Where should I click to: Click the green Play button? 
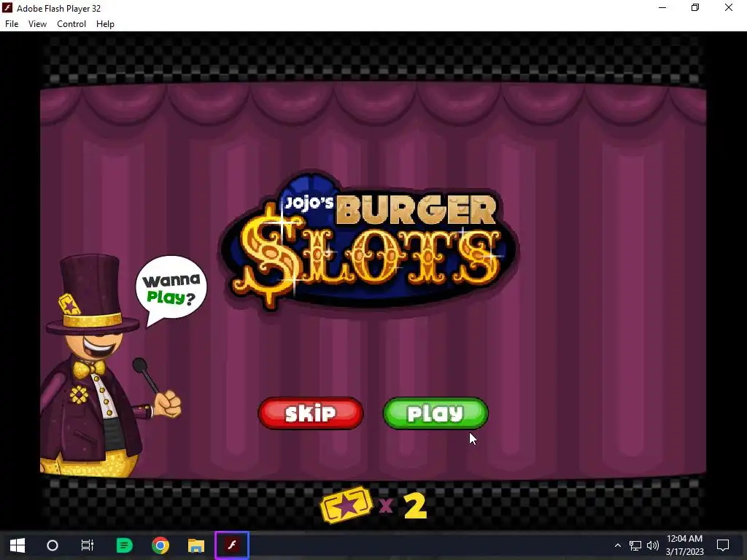[436, 413]
